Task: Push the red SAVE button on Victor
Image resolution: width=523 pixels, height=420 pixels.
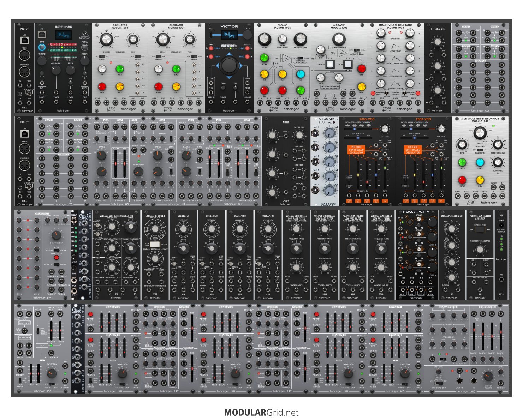Action: click(247, 48)
